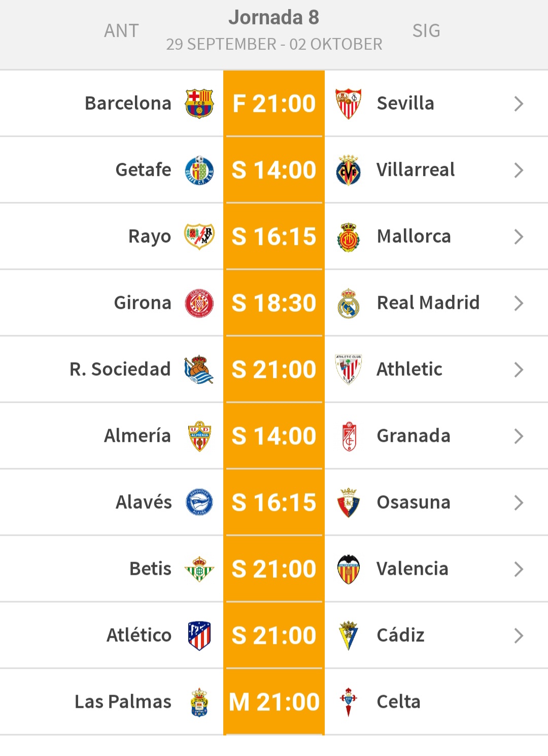Click the Barcelona club crest
The image size is (548, 756).
click(199, 104)
